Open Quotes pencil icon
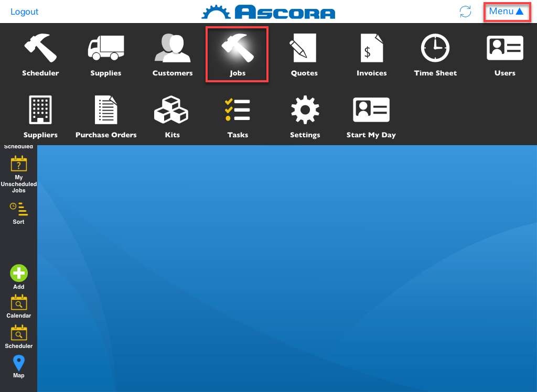 304,49
